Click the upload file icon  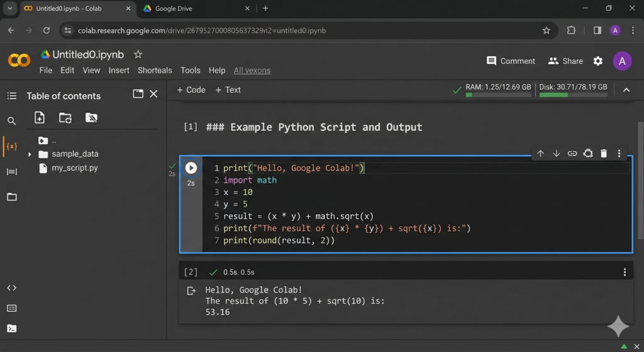pos(40,118)
